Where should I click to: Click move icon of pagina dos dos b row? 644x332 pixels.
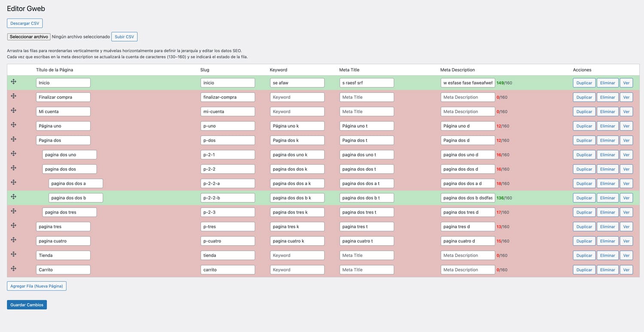point(14,196)
